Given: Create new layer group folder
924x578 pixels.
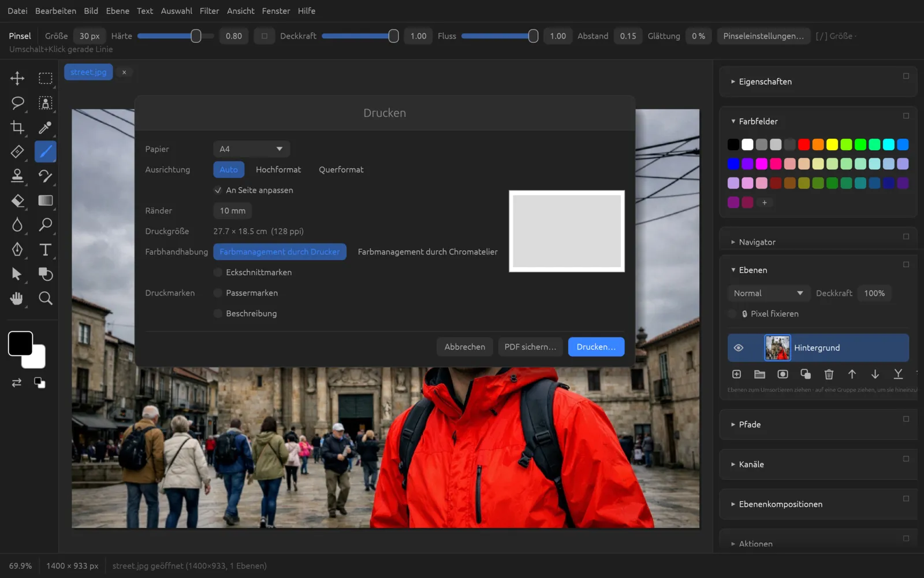Looking at the screenshot, I should pos(759,374).
